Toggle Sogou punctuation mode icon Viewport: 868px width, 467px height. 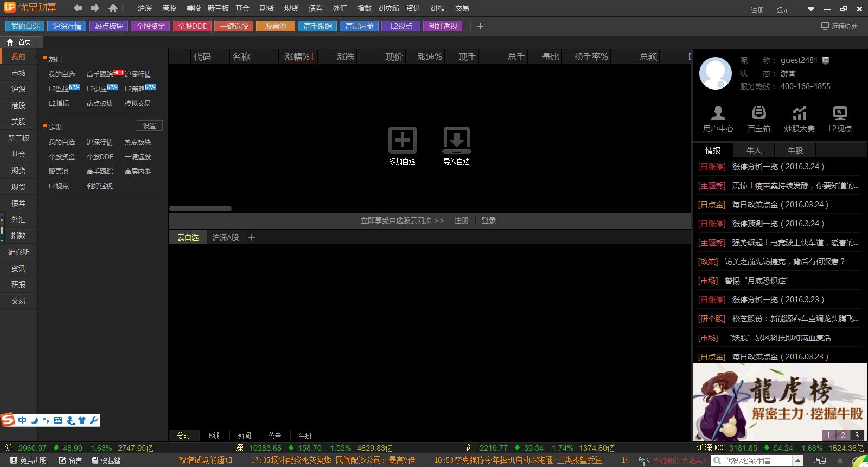tap(46, 420)
